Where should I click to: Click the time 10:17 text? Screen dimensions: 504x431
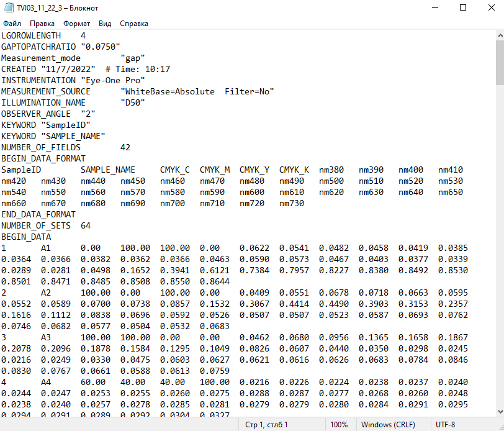click(x=158, y=69)
